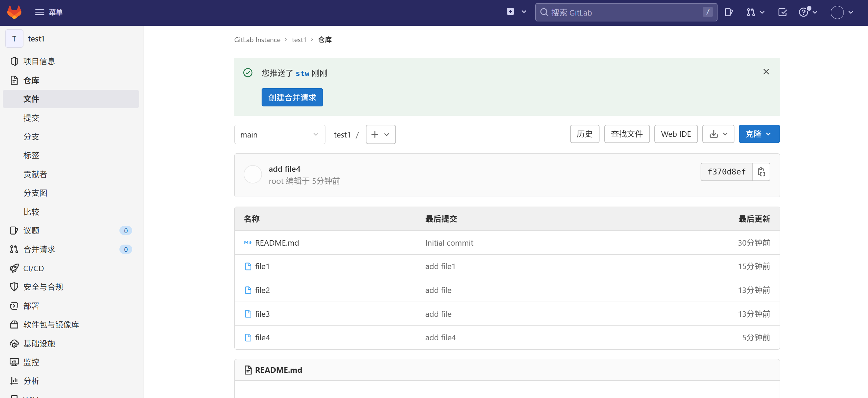
Task: Copy commit SHA f370d8ef to clipboard
Action: (x=761, y=172)
